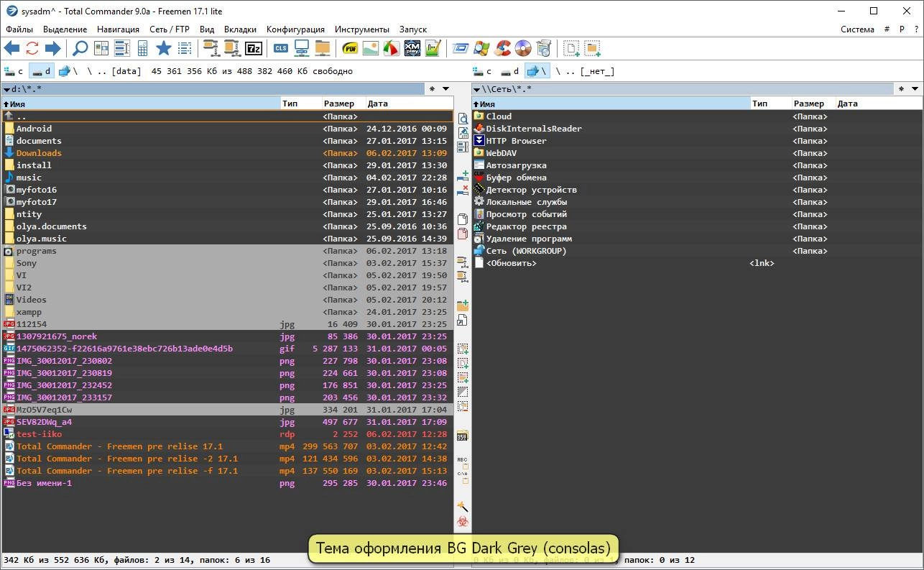Select the Downloads folder in left panel

click(227, 153)
